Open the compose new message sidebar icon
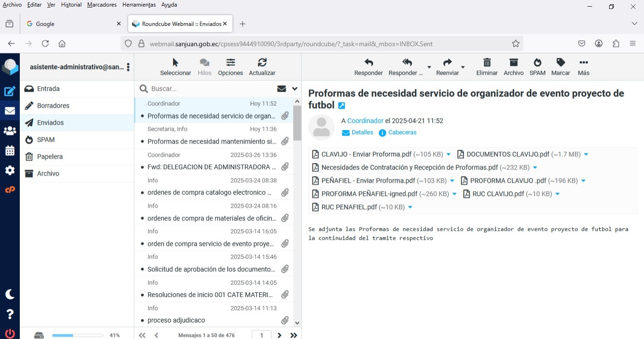 point(10,91)
